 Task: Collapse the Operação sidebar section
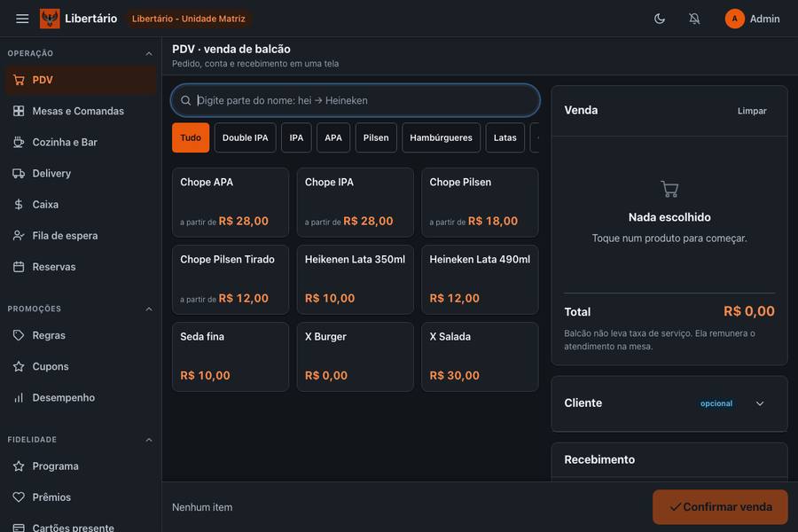(149, 53)
